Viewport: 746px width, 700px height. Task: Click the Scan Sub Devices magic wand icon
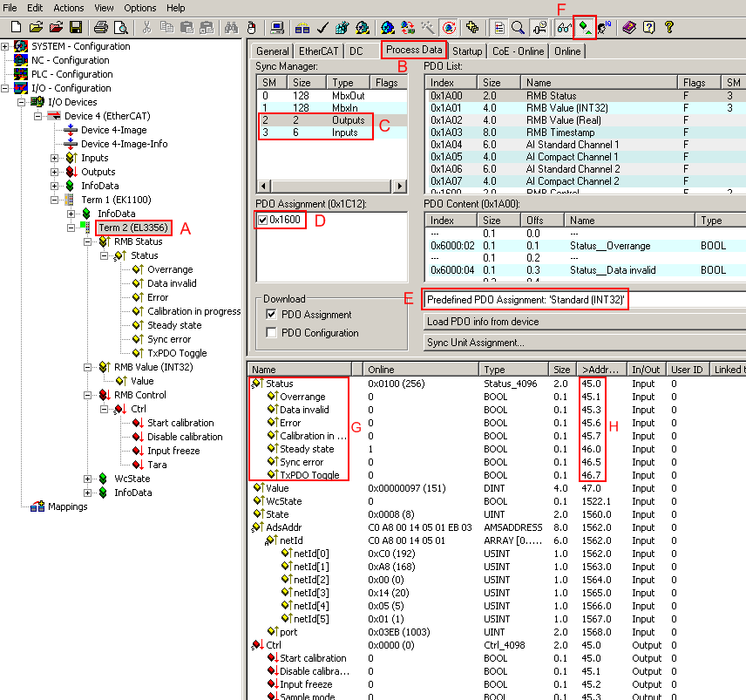[428, 28]
